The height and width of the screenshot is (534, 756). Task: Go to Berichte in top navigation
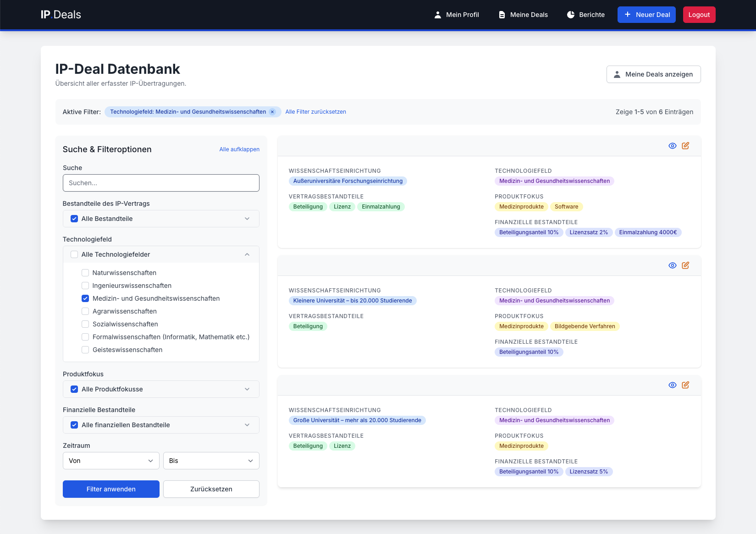point(586,15)
